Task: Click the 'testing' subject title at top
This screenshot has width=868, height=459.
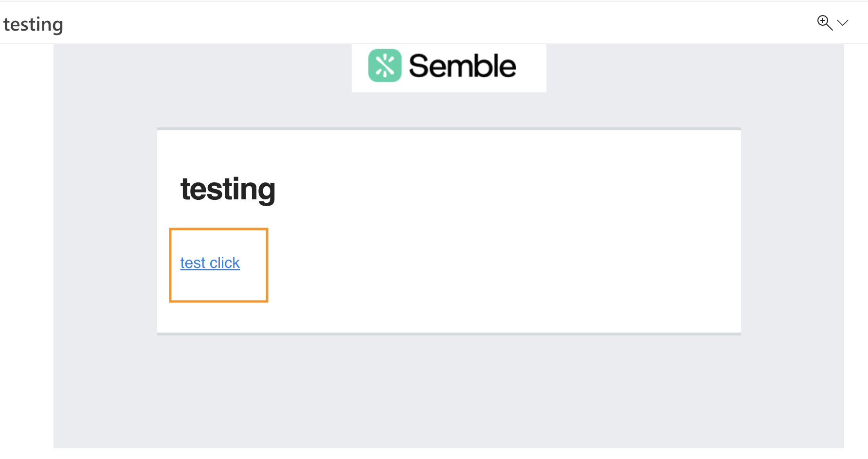Action: (33, 24)
